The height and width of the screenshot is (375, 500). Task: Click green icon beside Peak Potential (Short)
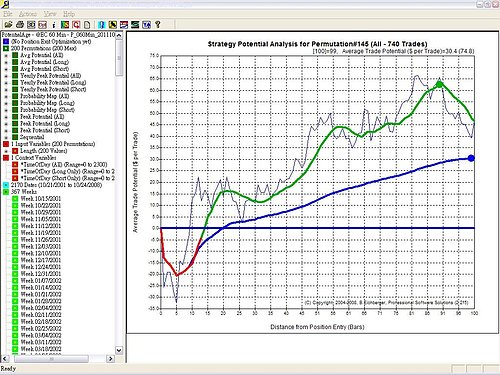click(x=15, y=130)
